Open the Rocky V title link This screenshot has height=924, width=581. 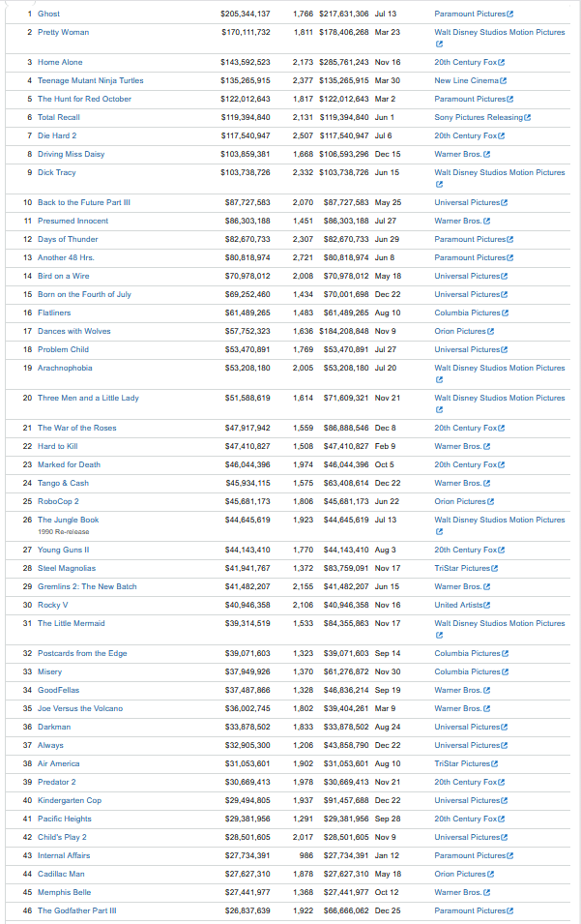(53, 605)
